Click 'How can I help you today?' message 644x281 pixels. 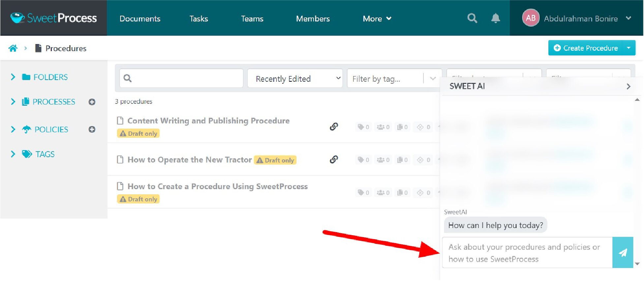496,225
